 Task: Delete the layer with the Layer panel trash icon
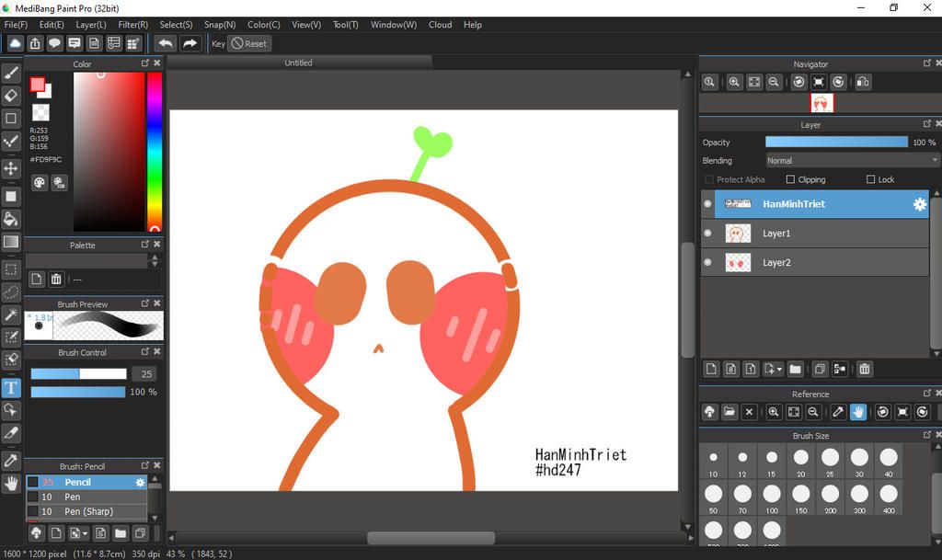tap(865, 369)
